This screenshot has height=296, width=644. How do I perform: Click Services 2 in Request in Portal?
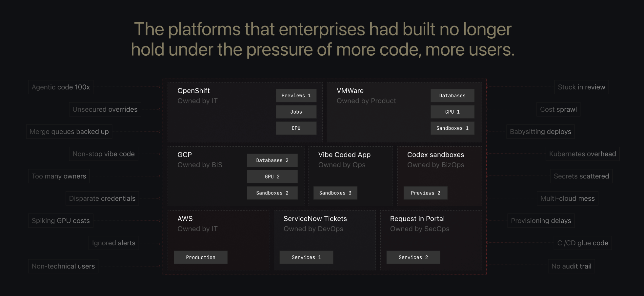(413, 257)
